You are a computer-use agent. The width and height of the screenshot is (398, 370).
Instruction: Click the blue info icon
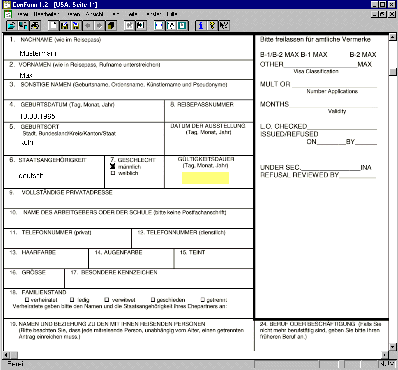click(201, 26)
